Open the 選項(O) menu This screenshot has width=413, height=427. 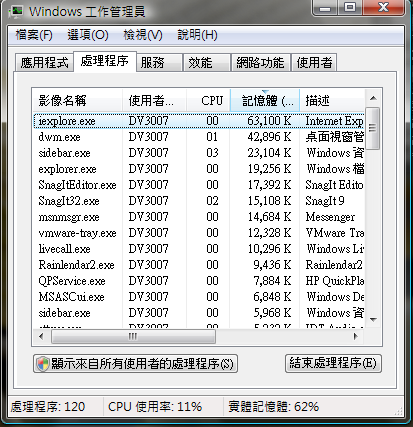(88, 35)
